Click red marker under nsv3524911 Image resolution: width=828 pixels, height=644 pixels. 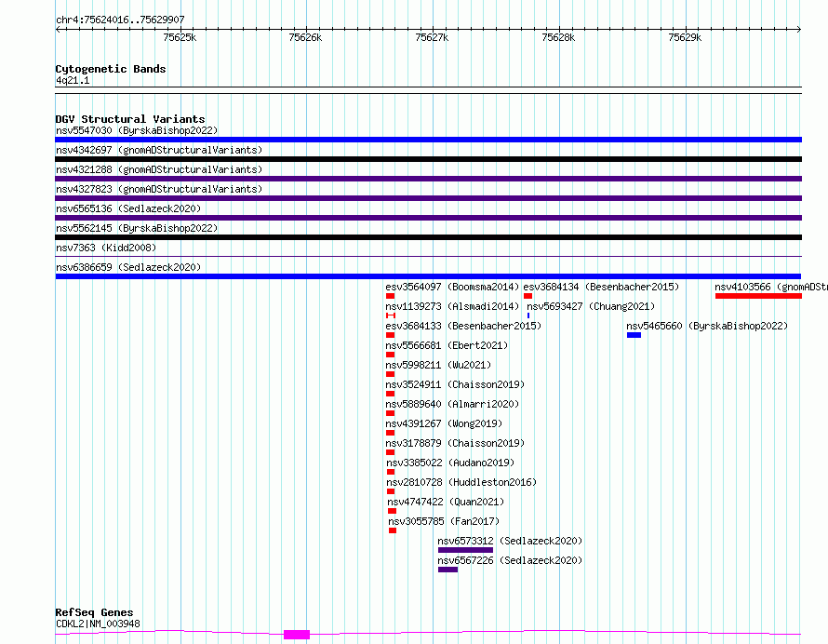(x=390, y=394)
